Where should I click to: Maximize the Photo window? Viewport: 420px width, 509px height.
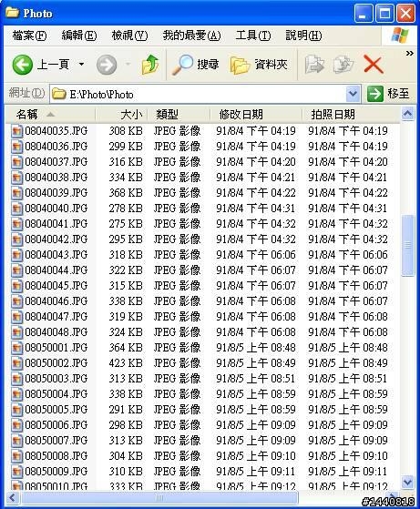384,14
